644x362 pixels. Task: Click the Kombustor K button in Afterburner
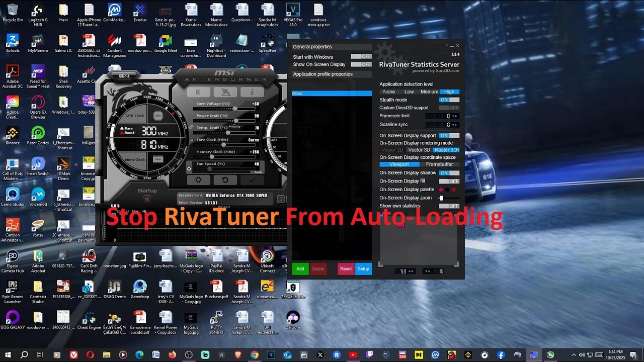(198, 92)
